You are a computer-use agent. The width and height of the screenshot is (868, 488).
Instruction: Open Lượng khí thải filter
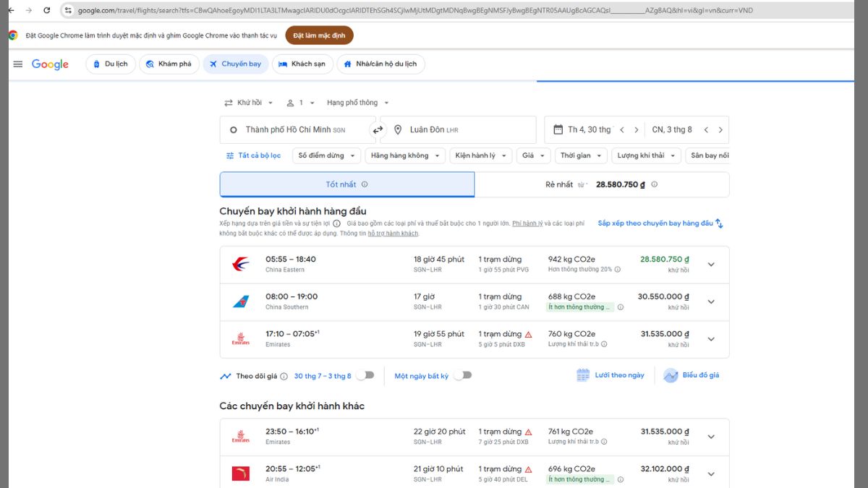click(646, 155)
